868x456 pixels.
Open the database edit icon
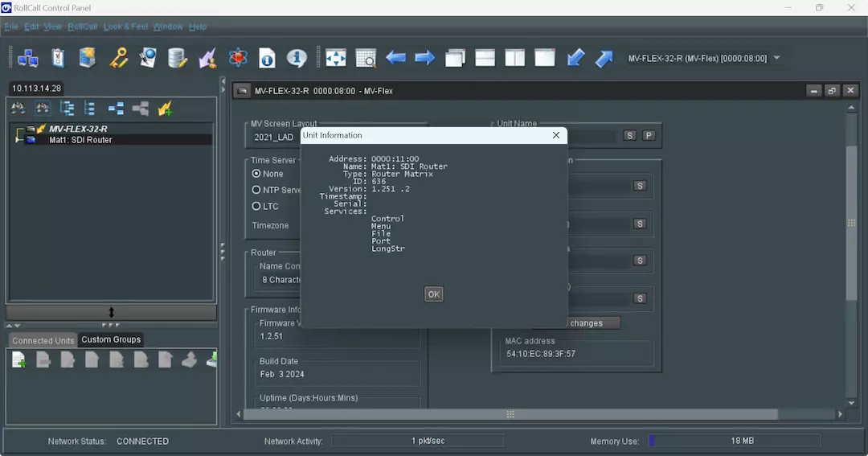point(178,58)
